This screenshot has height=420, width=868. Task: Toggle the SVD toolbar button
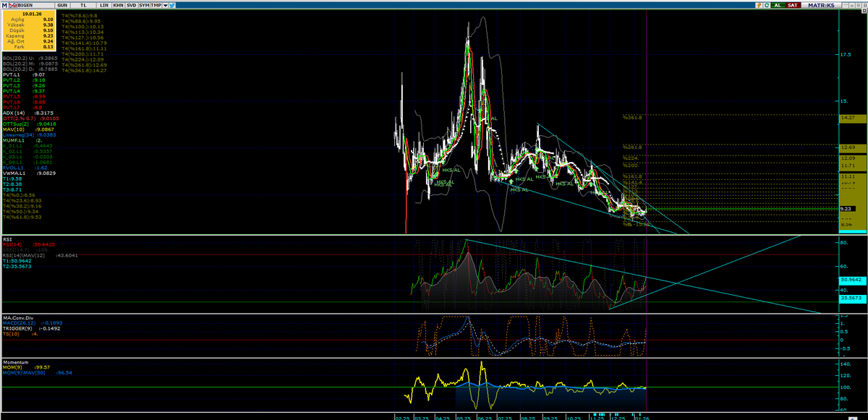pos(130,4)
